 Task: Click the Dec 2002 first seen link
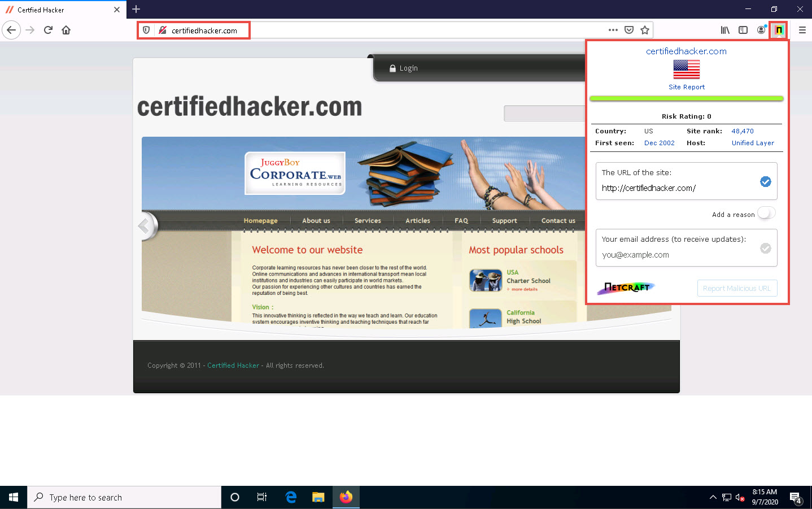click(660, 143)
